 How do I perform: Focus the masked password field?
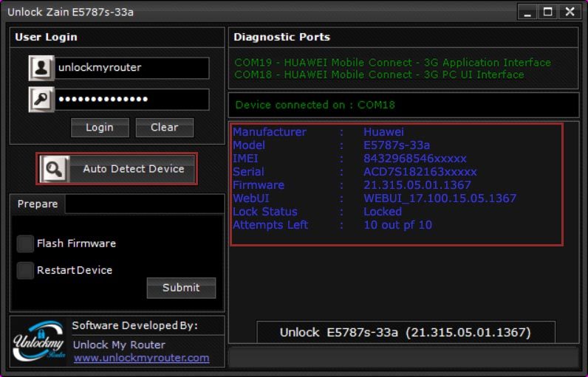132,99
